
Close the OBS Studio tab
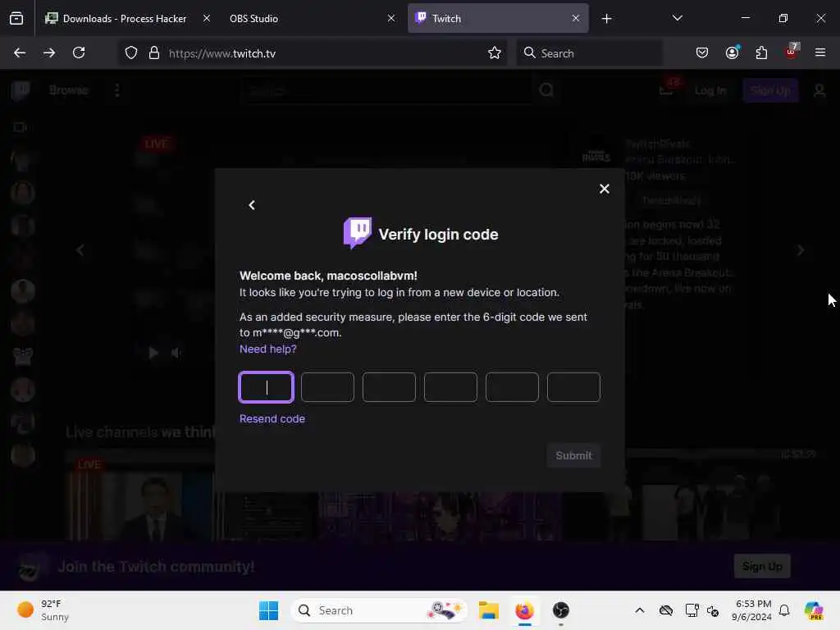tap(391, 18)
